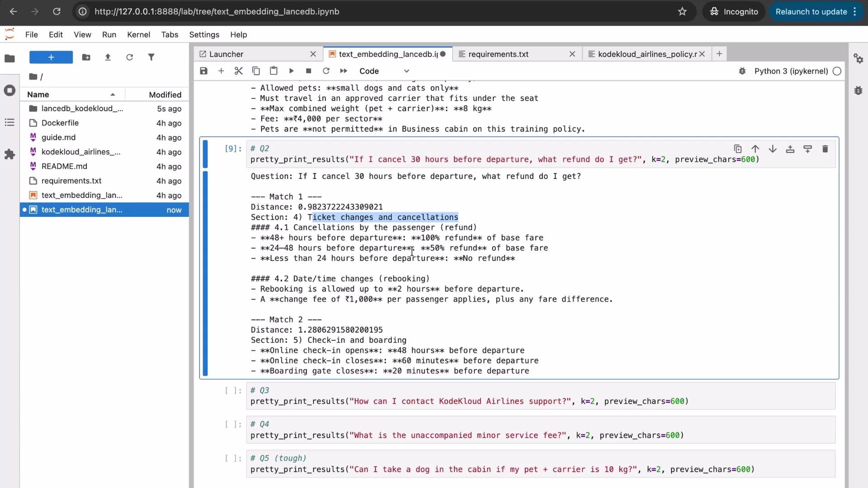The image size is (868, 488).
Task: Enable the notebook debugger bug icon
Action: (742, 71)
